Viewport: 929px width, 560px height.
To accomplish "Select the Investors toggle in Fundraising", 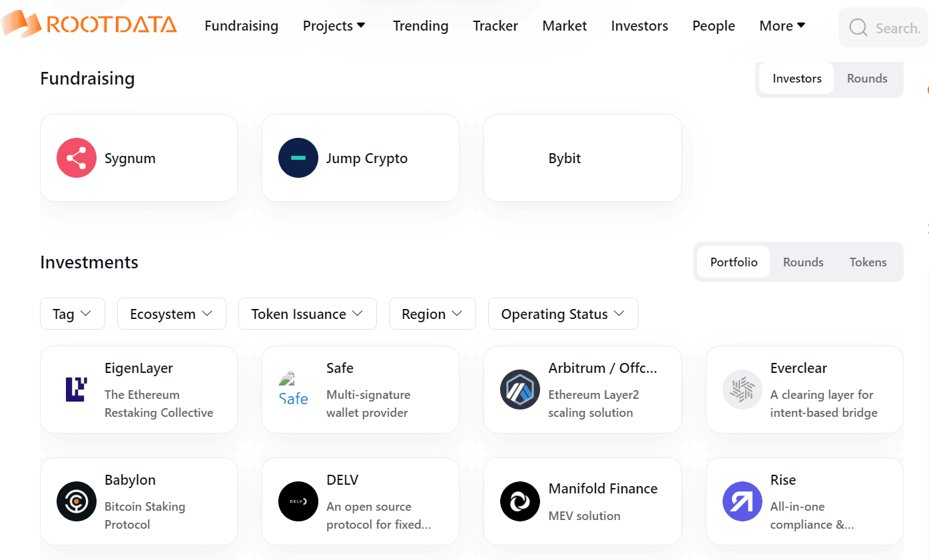I will 796,79.
